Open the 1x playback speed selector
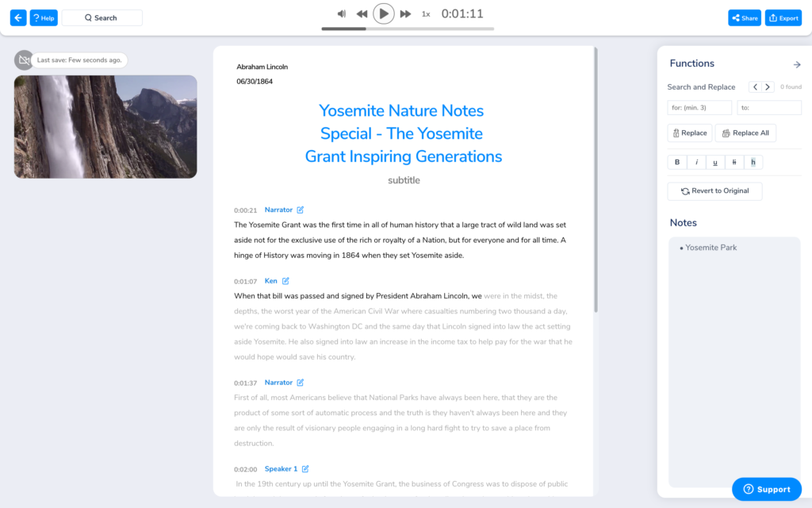 pyautogui.click(x=425, y=13)
